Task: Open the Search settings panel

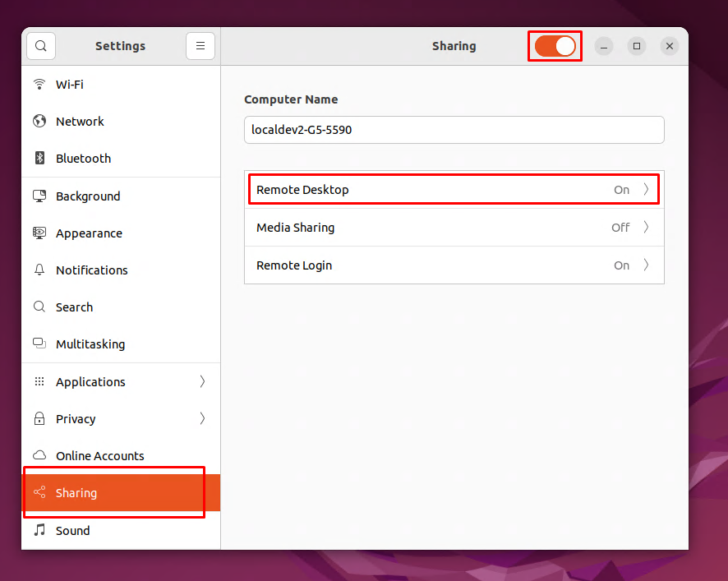Action: 121,307
